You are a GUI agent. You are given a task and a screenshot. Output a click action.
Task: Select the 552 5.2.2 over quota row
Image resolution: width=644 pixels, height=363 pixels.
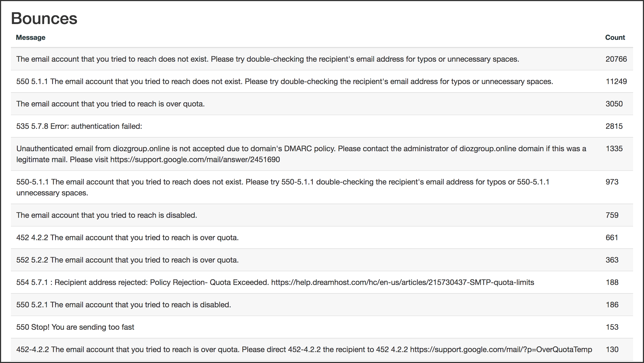point(127,260)
